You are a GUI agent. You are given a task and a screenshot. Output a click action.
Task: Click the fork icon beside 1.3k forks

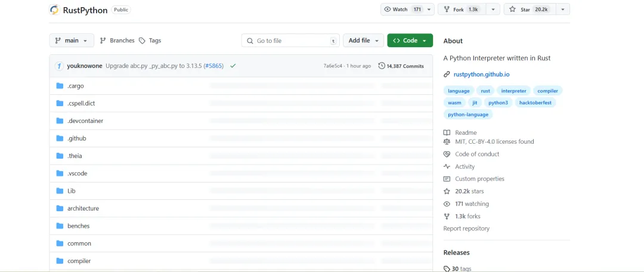click(447, 216)
